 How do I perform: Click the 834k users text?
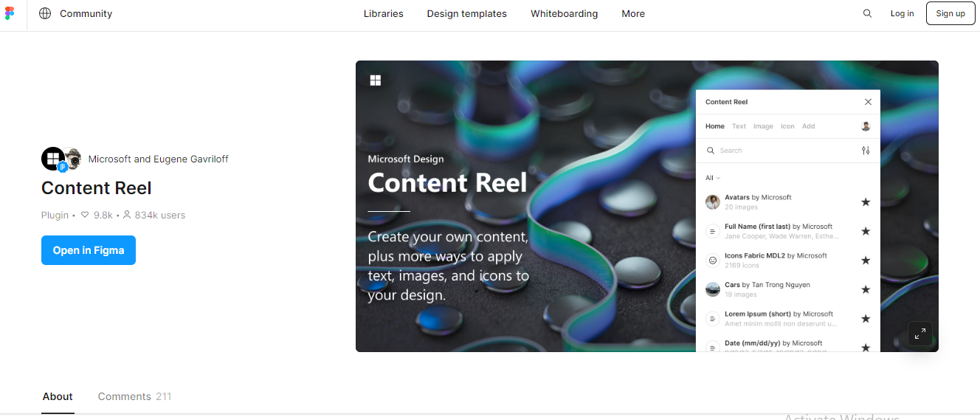(160, 216)
